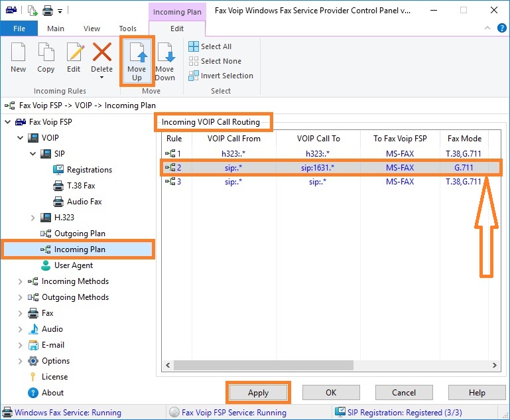Click Move Down in the ribbon
510x420 pixels.
(165, 61)
